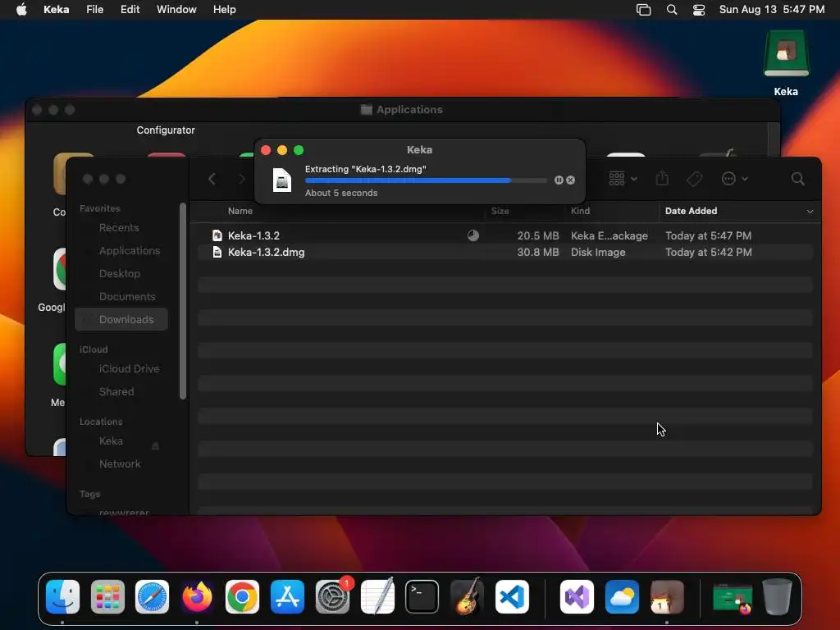Sort by Kind column header
840x630 pixels.
point(580,211)
